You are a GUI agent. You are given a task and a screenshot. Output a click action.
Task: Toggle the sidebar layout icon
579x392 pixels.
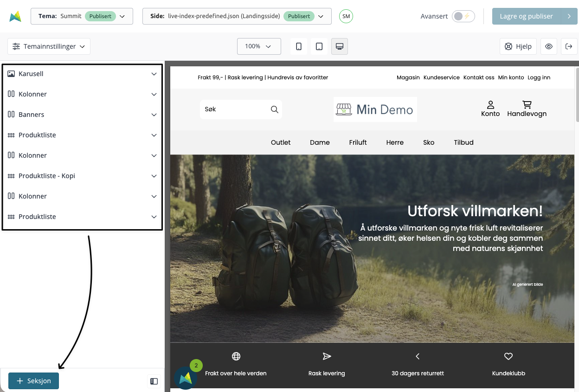pos(154,381)
